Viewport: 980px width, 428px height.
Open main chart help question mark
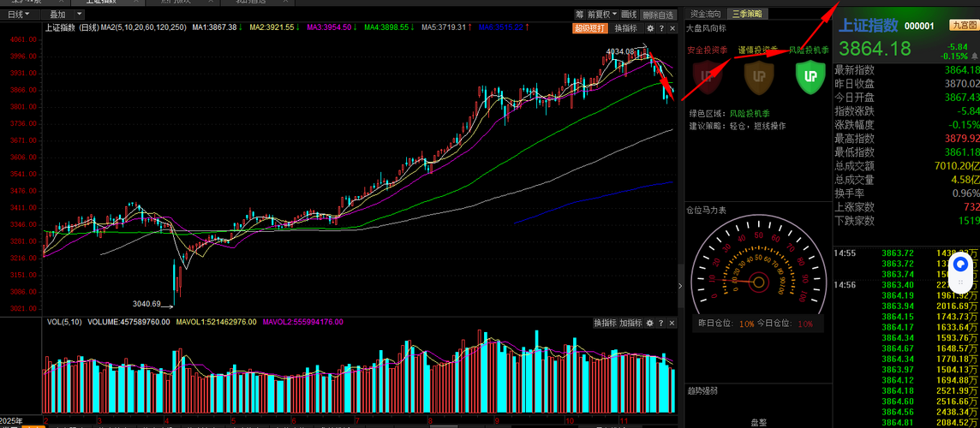point(662,28)
